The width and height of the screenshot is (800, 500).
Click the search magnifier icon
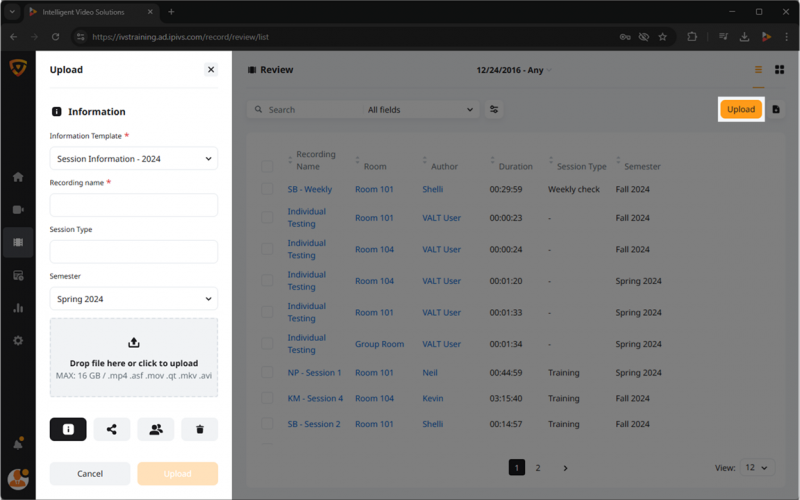[x=259, y=109]
